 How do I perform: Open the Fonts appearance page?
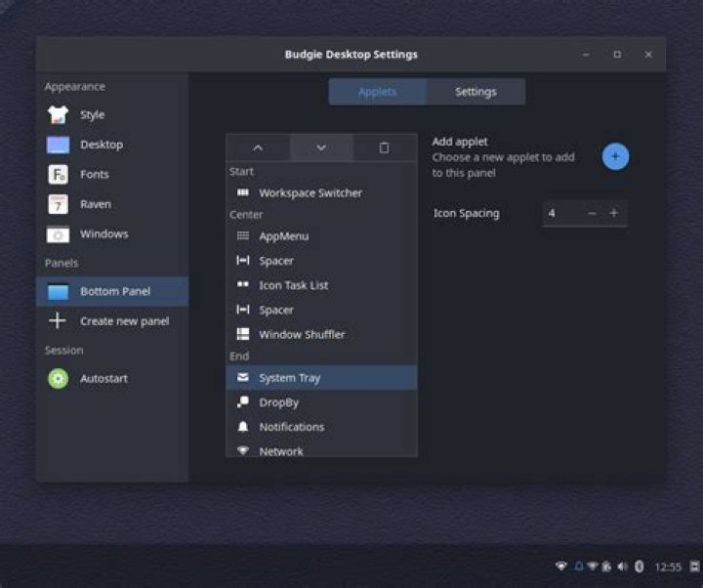click(112, 174)
